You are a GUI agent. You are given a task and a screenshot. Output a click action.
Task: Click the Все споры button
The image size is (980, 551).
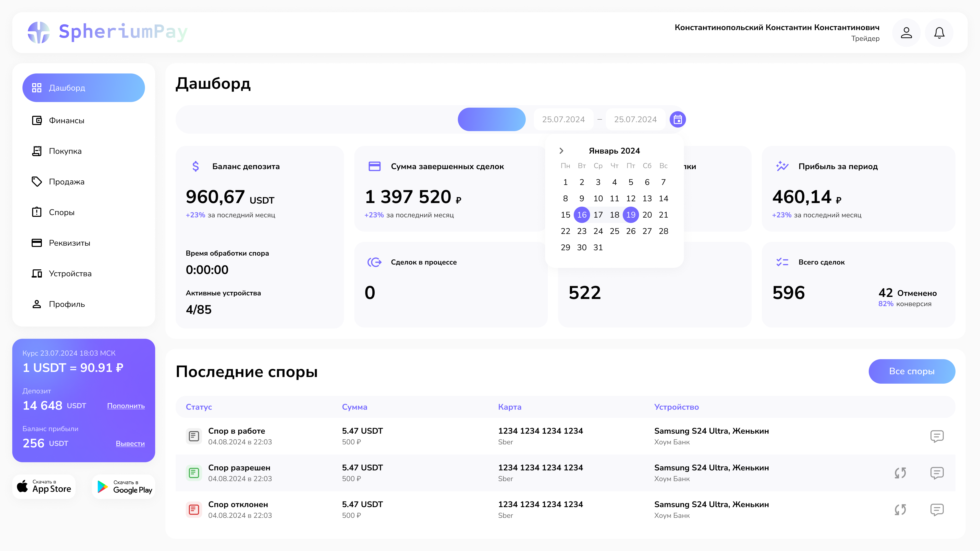coord(912,371)
